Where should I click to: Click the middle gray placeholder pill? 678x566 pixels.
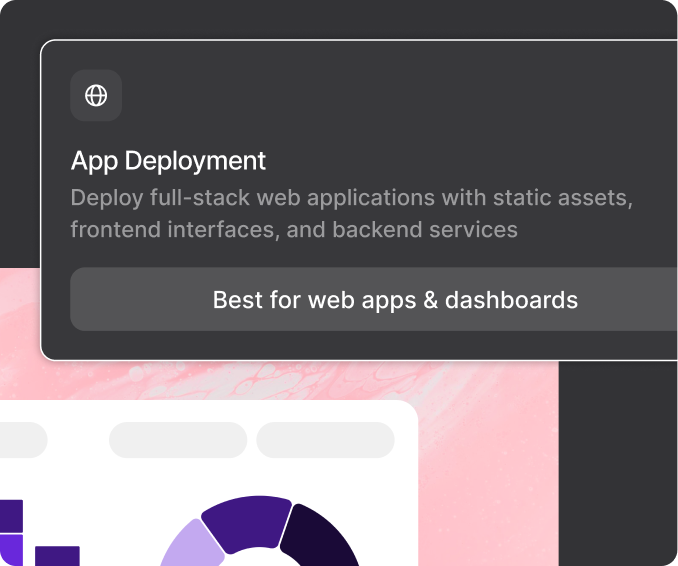[x=178, y=440]
